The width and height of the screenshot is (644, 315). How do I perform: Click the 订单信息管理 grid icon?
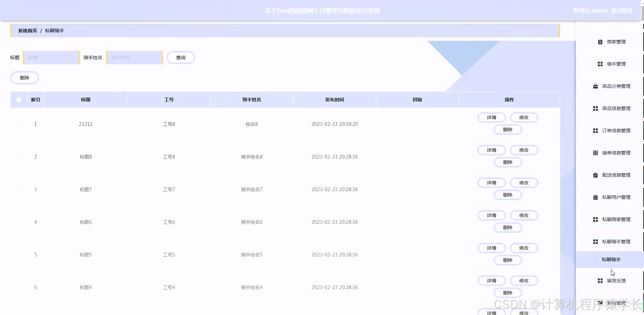pos(595,131)
